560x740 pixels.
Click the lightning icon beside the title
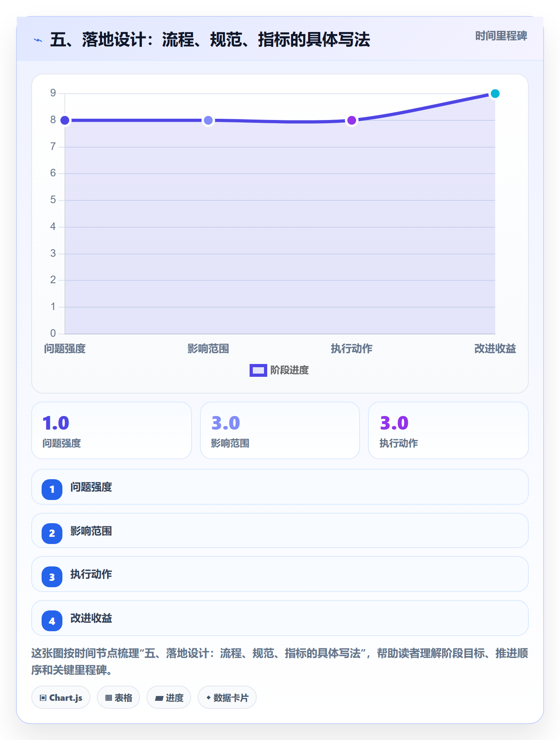38,40
